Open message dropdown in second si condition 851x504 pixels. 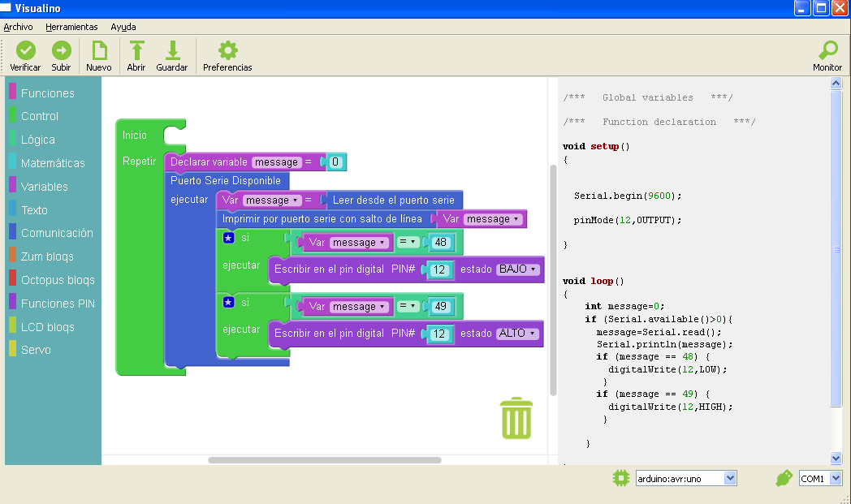point(359,307)
